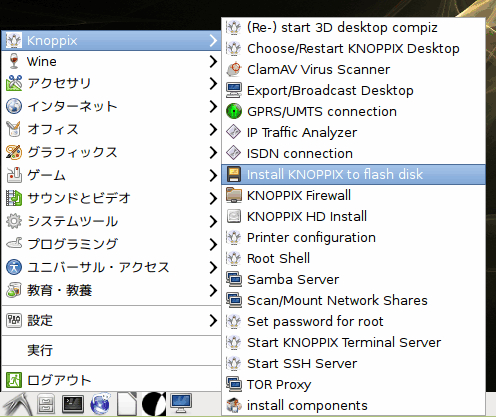Image resolution: width=496 pixels, height=417 pixels.
Task: Click the install components package icon
Action: pos(234,405)
